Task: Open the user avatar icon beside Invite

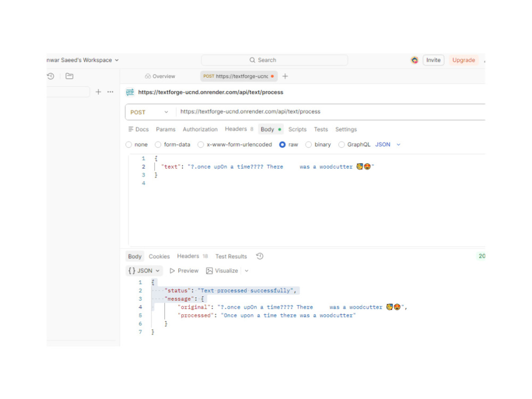Action: 414,60
